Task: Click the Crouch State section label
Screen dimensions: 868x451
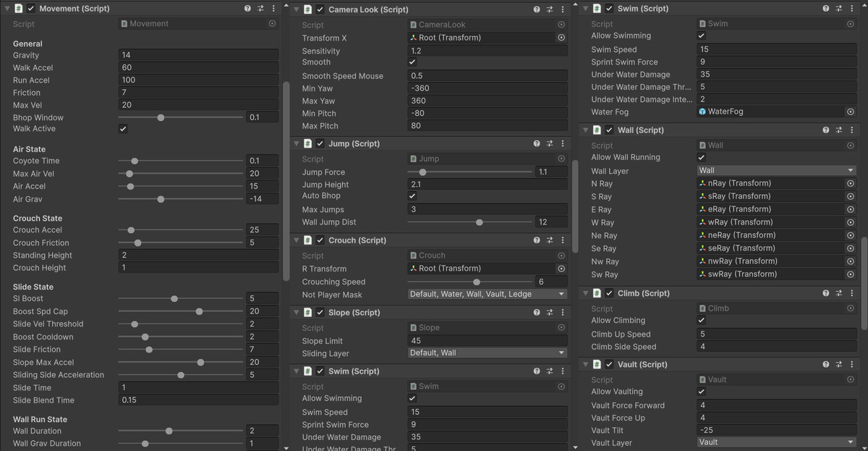Action: (x=38, y=218)
